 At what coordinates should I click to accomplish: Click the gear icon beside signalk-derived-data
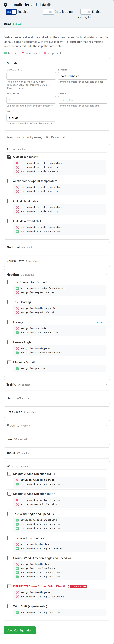5,5
